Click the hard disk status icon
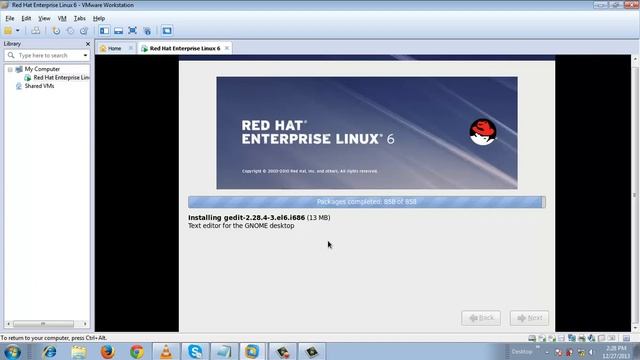The height and width of the screenshot is (360, 640). 532,338
